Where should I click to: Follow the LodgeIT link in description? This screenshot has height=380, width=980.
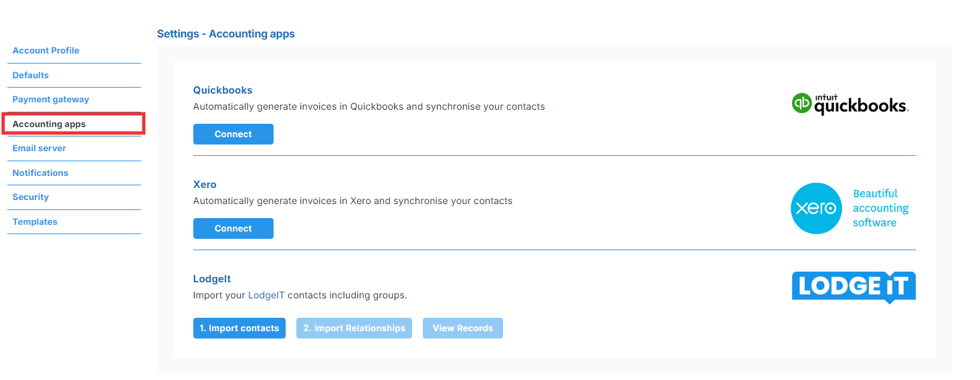[266, 295]
